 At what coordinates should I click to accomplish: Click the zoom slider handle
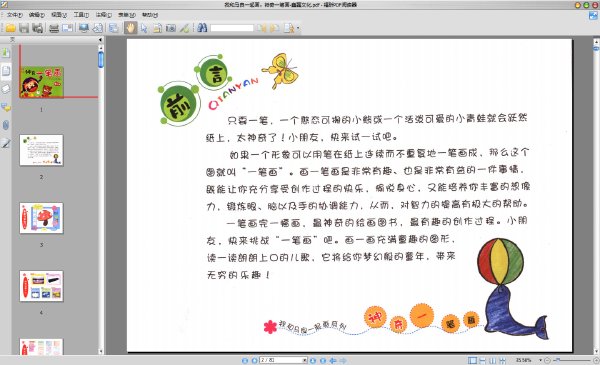558,360
